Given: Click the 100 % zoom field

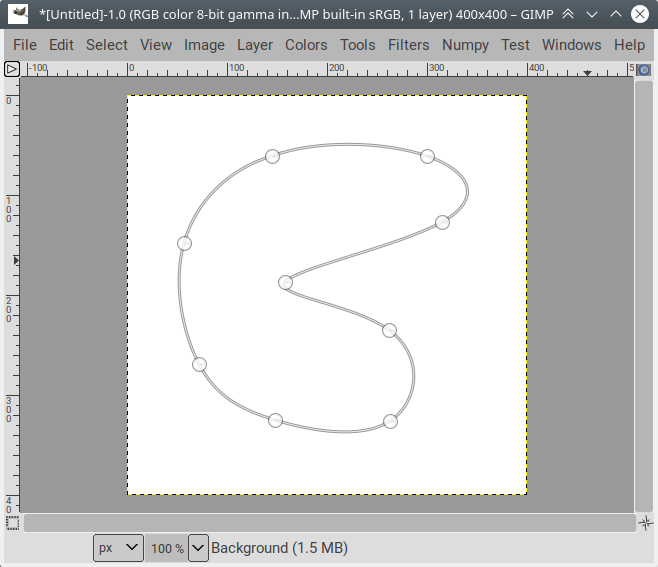Looking at the screenshot, I should point(167,548).
